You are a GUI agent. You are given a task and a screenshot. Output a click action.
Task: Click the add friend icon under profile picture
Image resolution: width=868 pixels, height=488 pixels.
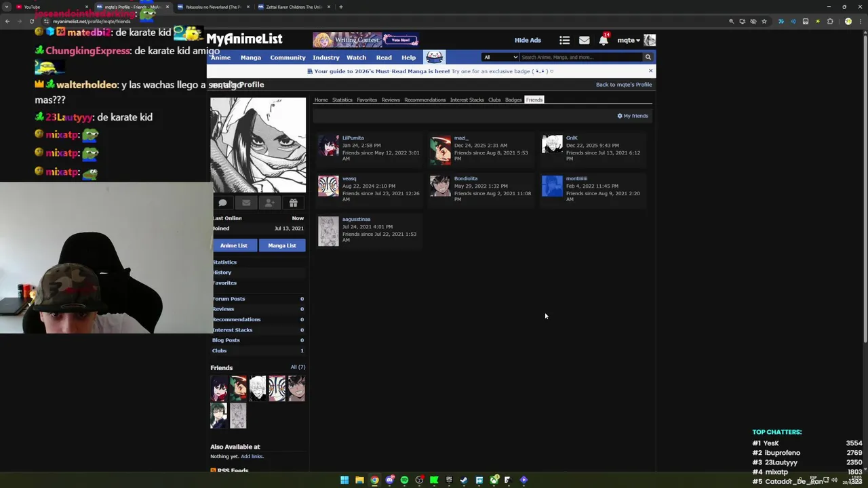pos(270,203)
